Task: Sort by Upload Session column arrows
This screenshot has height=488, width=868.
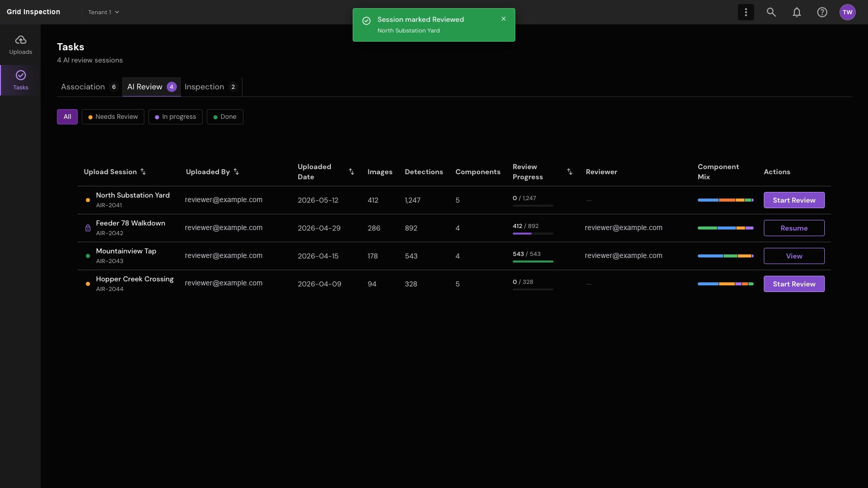Action: 143,172
